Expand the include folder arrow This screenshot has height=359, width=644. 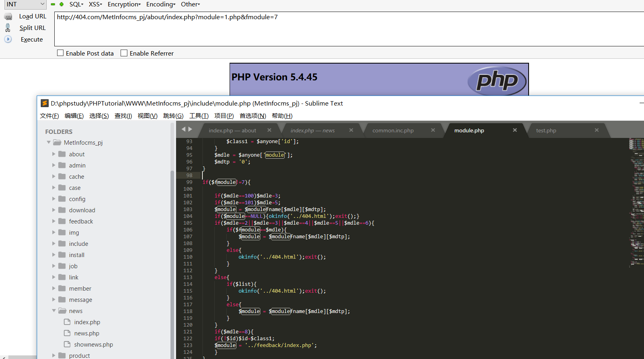[x=54, y=243]
